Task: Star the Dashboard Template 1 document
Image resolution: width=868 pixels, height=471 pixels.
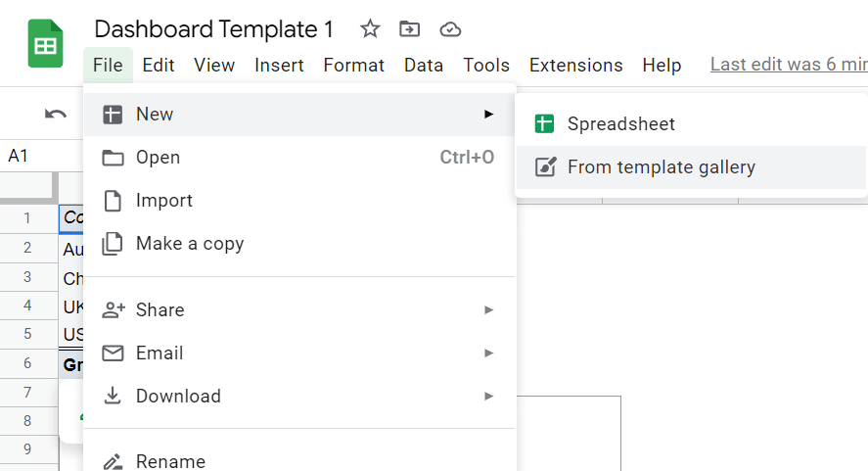Action: (370, 28)
